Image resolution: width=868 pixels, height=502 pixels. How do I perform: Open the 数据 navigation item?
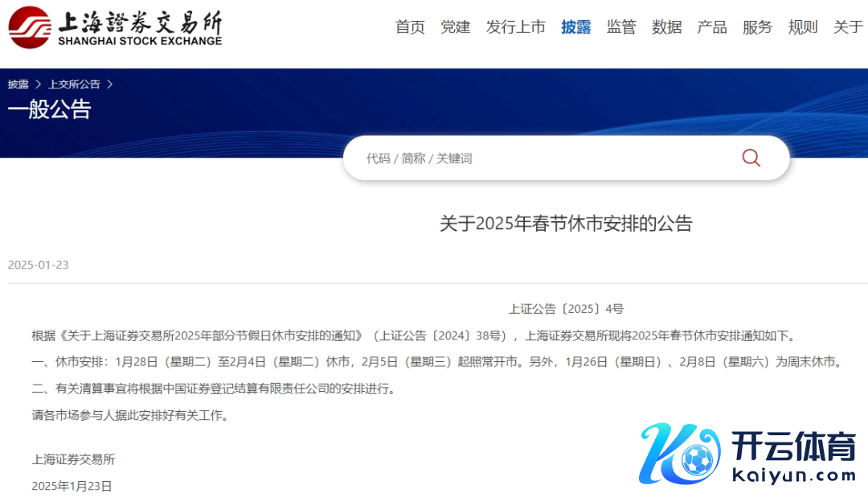click(666, 27)
